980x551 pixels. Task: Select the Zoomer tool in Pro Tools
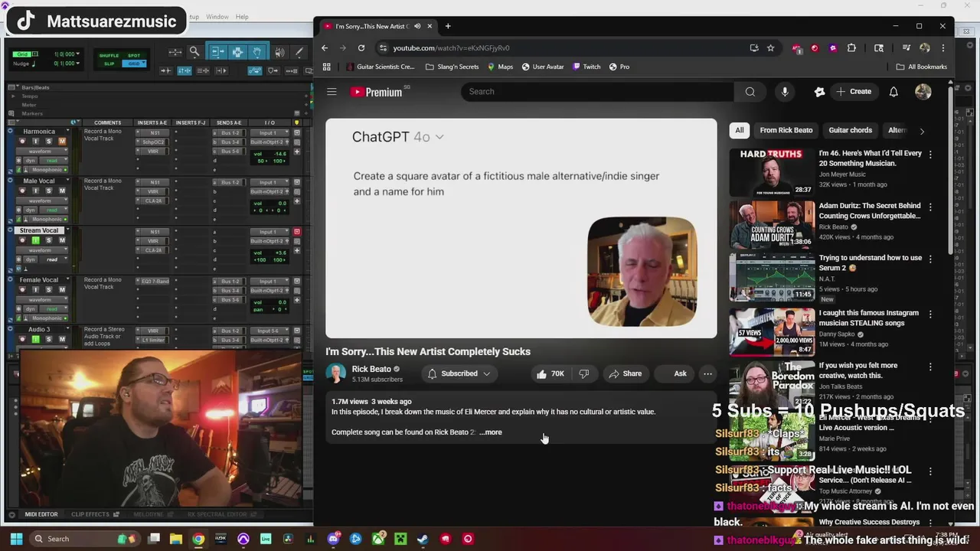click(194, 52)
